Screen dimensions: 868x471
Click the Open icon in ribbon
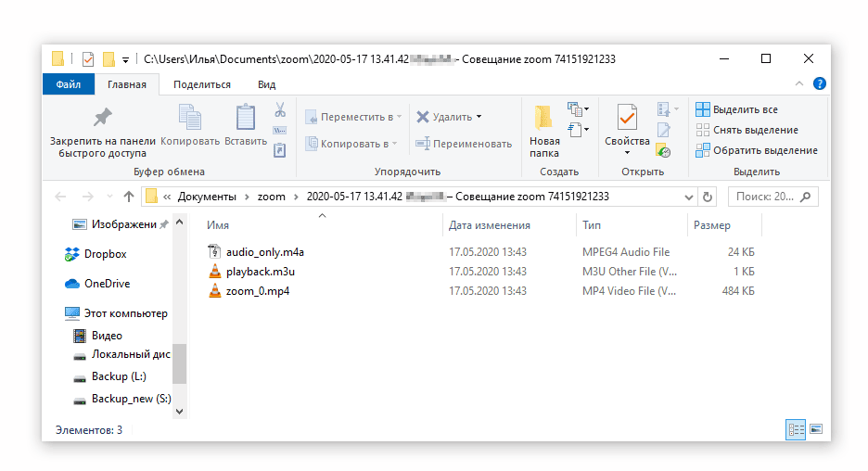point(667,109)
